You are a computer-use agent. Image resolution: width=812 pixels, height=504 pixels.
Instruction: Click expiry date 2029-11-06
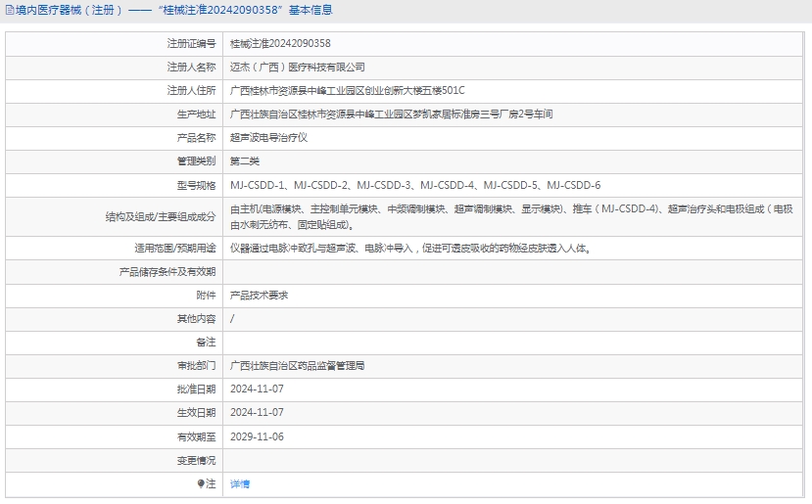[257, 436]
